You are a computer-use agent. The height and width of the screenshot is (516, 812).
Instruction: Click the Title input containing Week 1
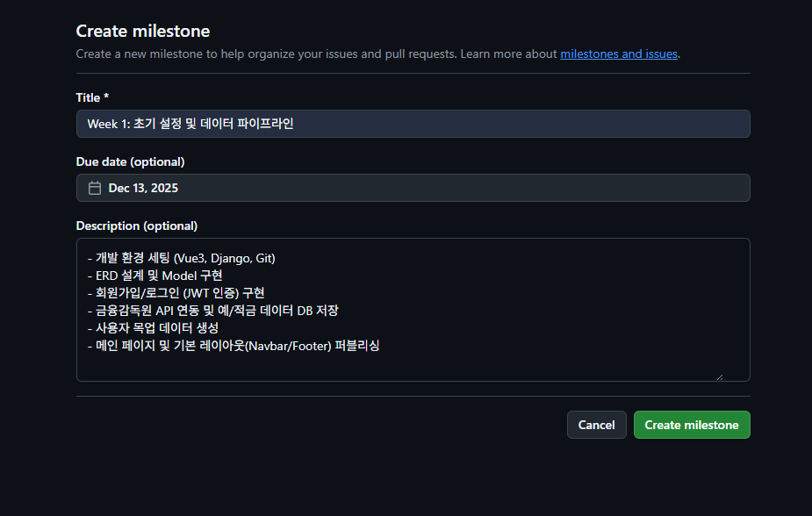(413, 124)
